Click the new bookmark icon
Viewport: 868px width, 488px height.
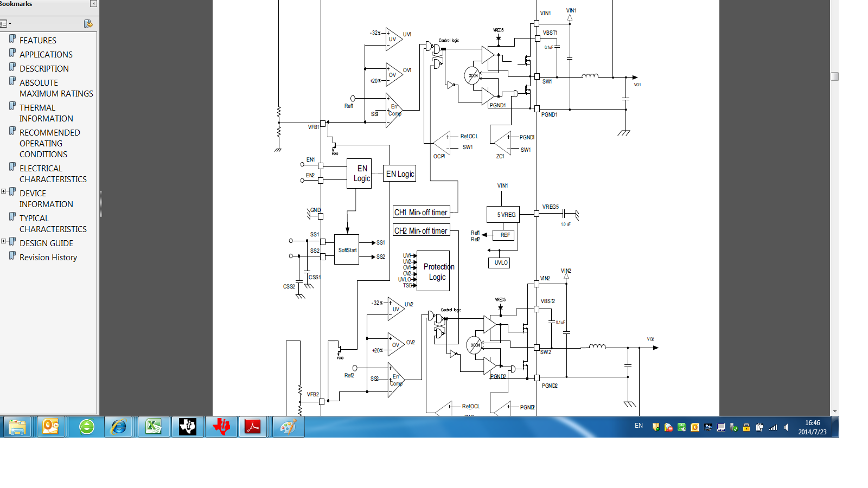(88, 24)
